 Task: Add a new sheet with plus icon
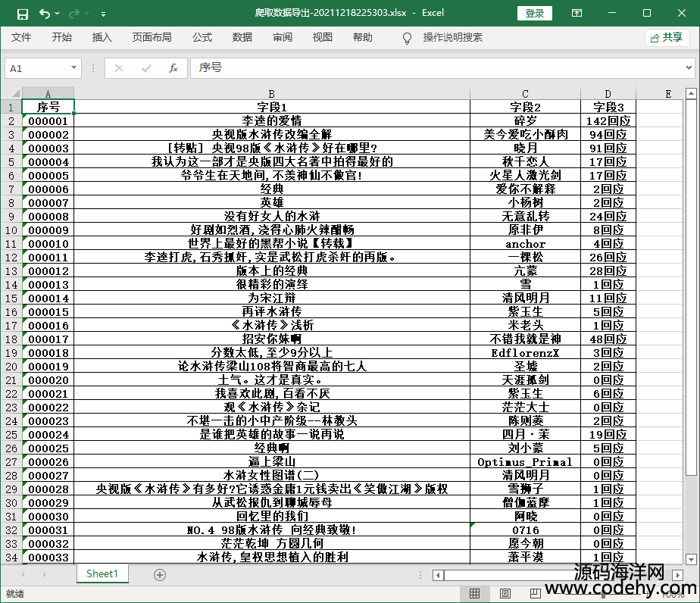160,575
